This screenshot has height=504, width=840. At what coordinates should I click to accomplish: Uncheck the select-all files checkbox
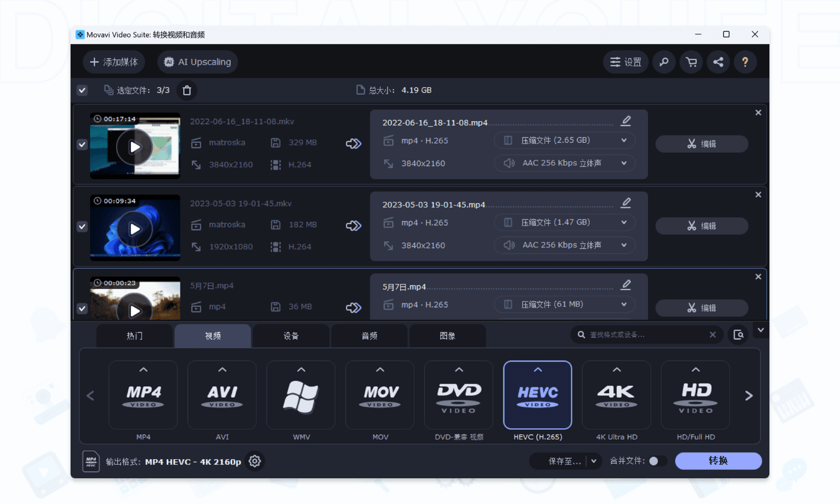pos(82,90)
